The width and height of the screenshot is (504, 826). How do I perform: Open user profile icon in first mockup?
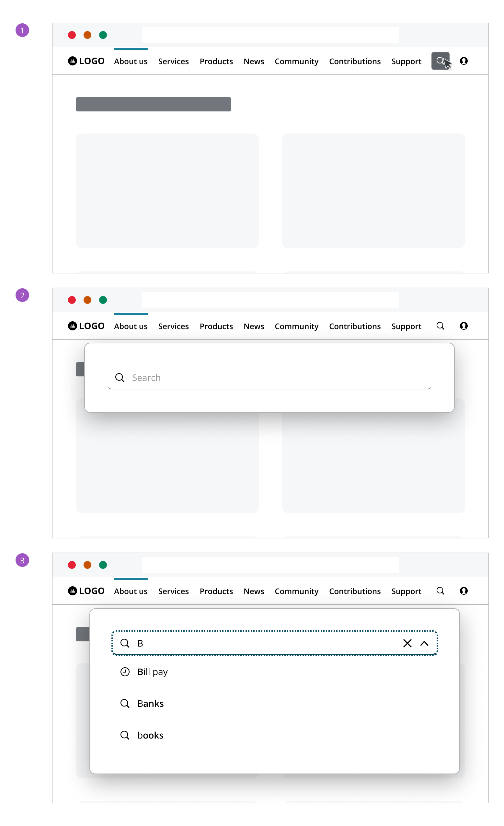464,61
